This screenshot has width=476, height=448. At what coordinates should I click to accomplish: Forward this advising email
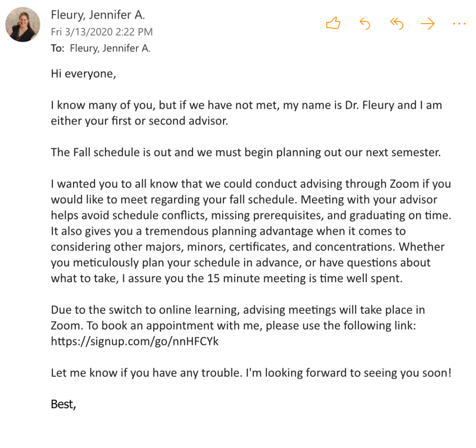(427, 23)
